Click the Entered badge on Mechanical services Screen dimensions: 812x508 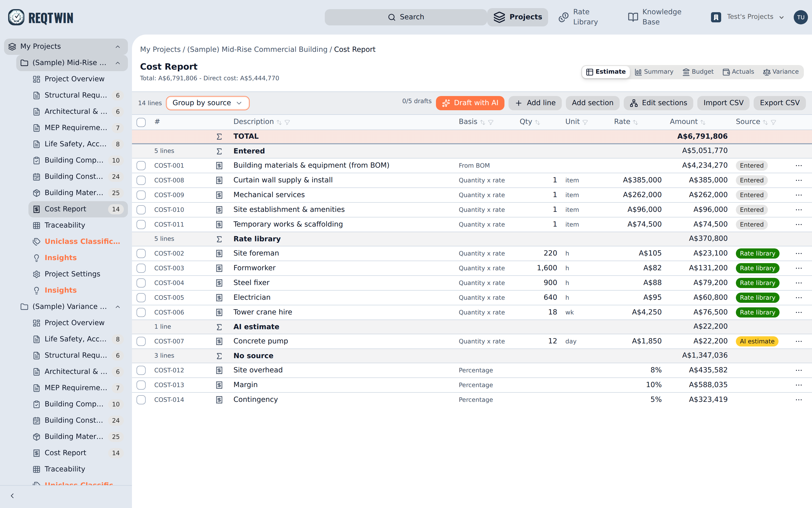click(752, 195)
